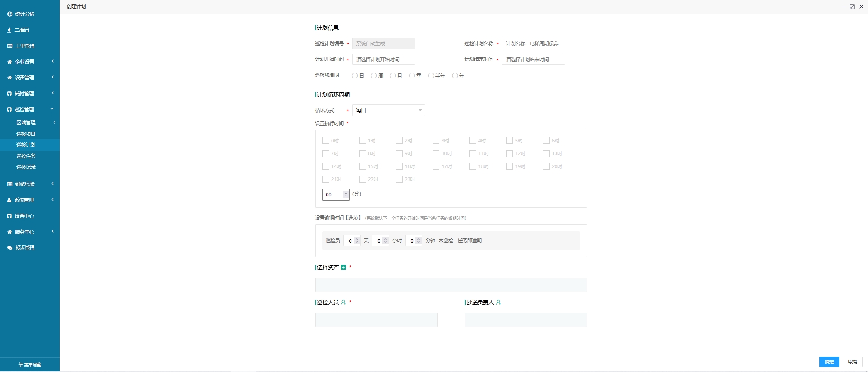Check the 8时 execution time checkbox
Screen dimensions: 868x372
pyautogui.click(x=362, y=153)
